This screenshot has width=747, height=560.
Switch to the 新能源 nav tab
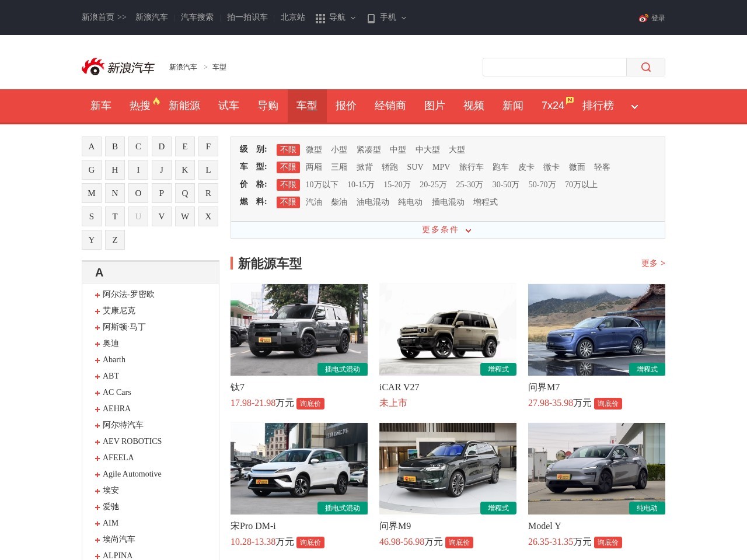184,106
